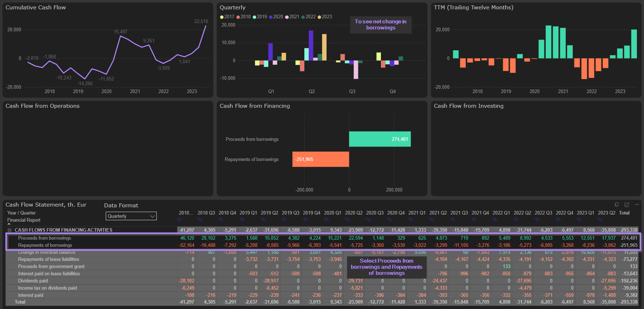
Task: Click the link icon under 2020 Q4
Action: pyautogui.click(x=390, y=219)
